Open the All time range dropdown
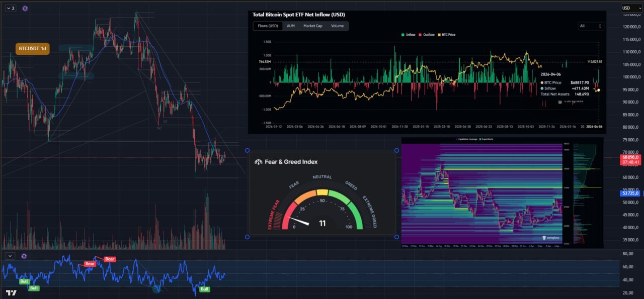Viewport: 644px width, 299px height. coord(591,26)
